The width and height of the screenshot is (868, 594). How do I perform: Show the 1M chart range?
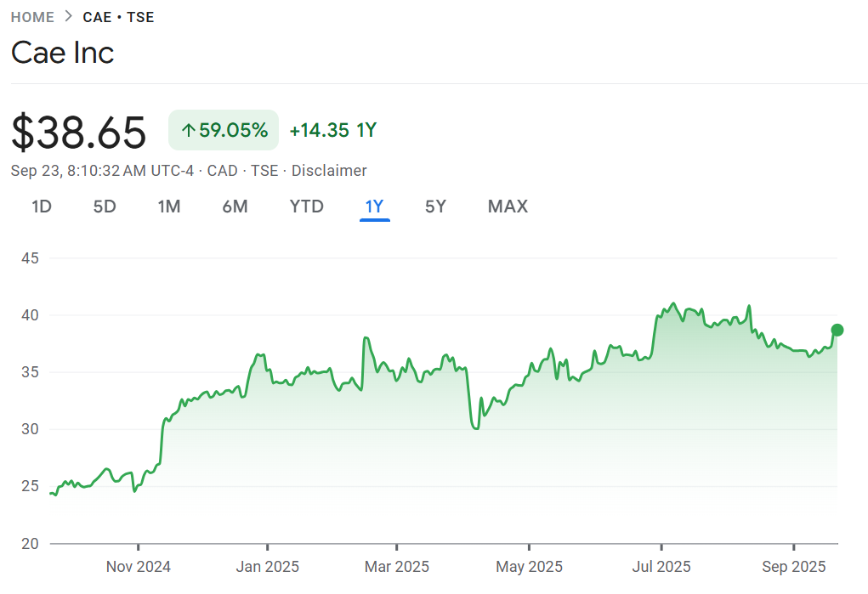pyautogui.click(x=169, y=206)
